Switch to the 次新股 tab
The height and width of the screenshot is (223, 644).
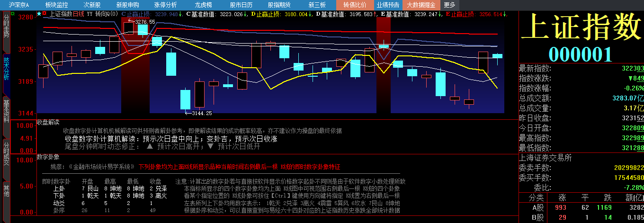pyautogui.click(x=92, y=5)
